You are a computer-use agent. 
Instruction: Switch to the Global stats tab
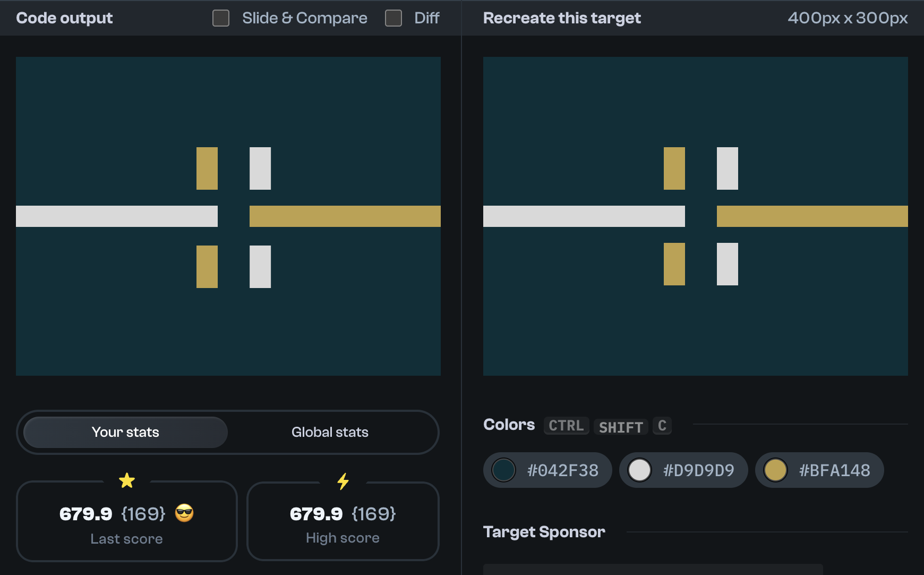click(x=330, y=432)
